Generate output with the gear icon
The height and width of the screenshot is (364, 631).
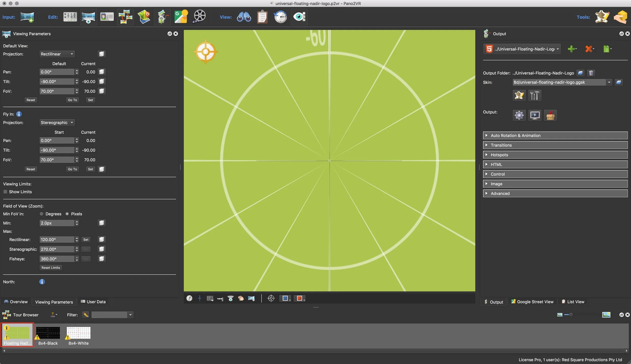point(519,115)
